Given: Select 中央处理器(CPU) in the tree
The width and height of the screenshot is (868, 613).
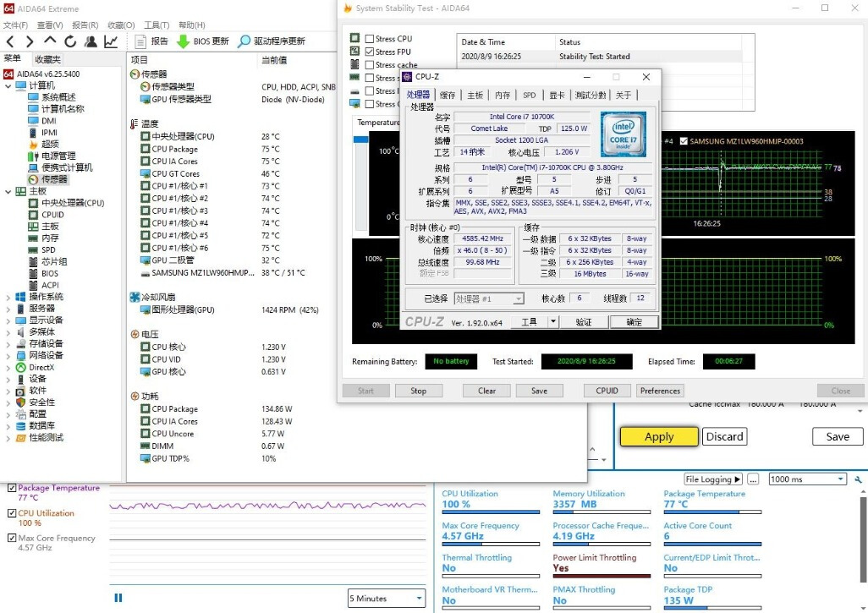Looking at the screenshot, I should 72,203.
